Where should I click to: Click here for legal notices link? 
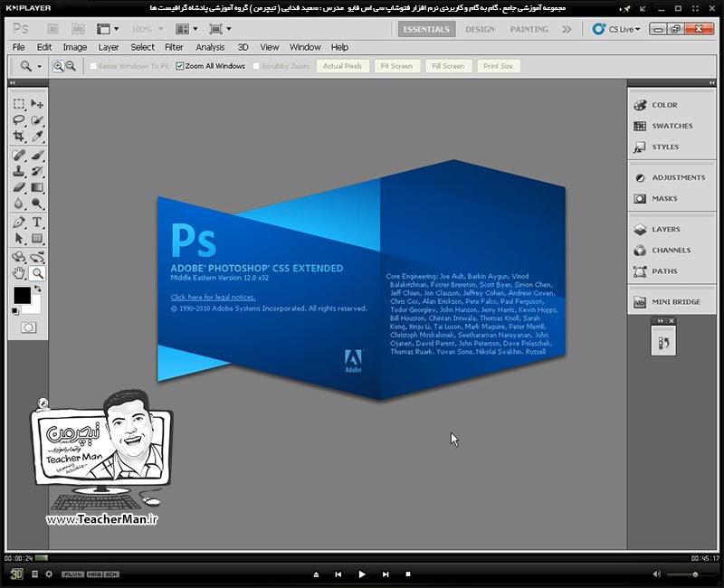pos(213,298)
